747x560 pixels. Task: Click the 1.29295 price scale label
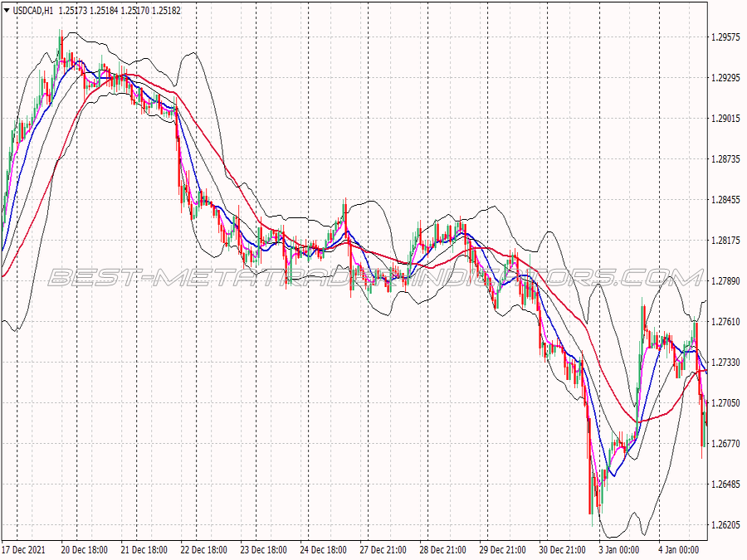click(725, 78)
